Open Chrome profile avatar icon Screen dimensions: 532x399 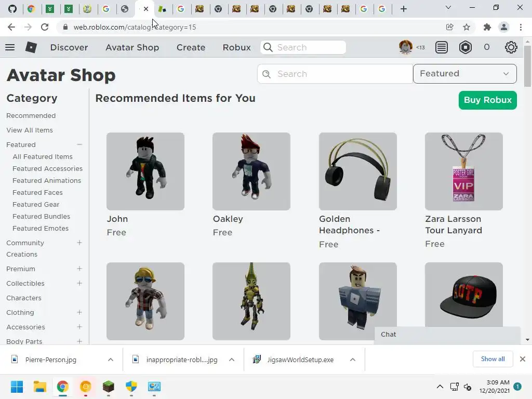[504, 27]
